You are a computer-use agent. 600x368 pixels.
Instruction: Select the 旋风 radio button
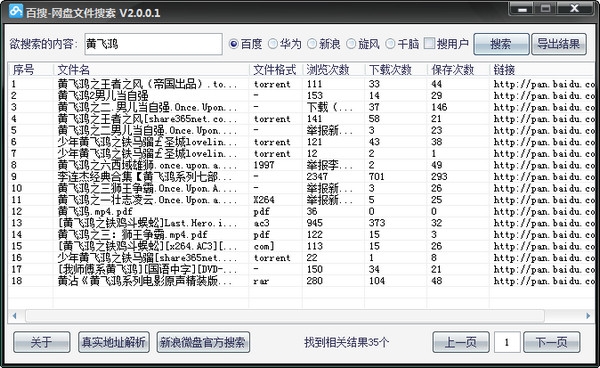[x=351, y=44]
